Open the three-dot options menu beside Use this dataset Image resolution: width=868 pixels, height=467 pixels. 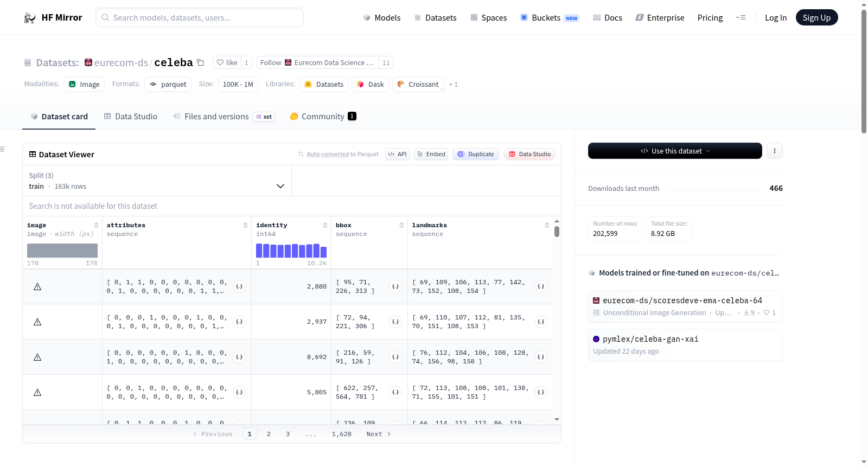pos(775,151)
